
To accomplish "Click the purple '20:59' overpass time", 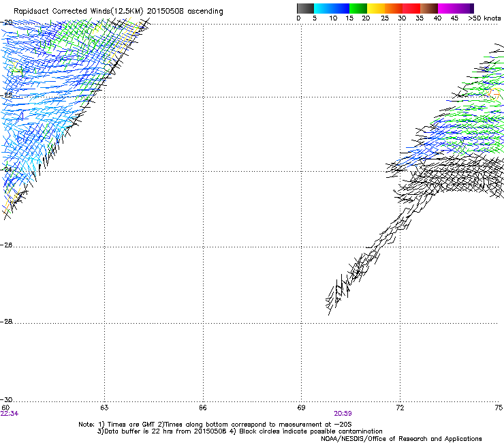I will (x=343, y=414).
